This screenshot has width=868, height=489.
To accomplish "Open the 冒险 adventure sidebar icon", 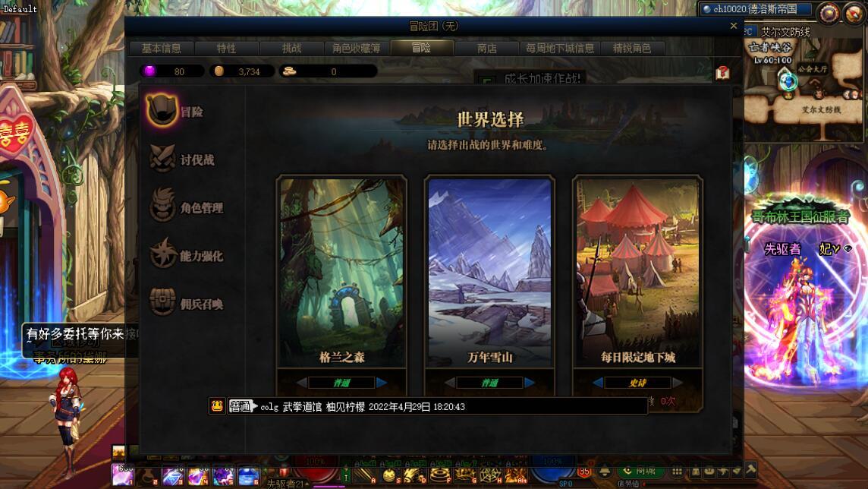I will click(x=162, y=110).
